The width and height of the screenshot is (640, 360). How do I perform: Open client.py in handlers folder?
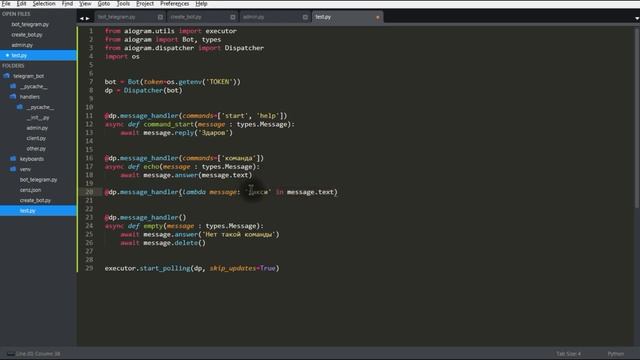[36, 138]
